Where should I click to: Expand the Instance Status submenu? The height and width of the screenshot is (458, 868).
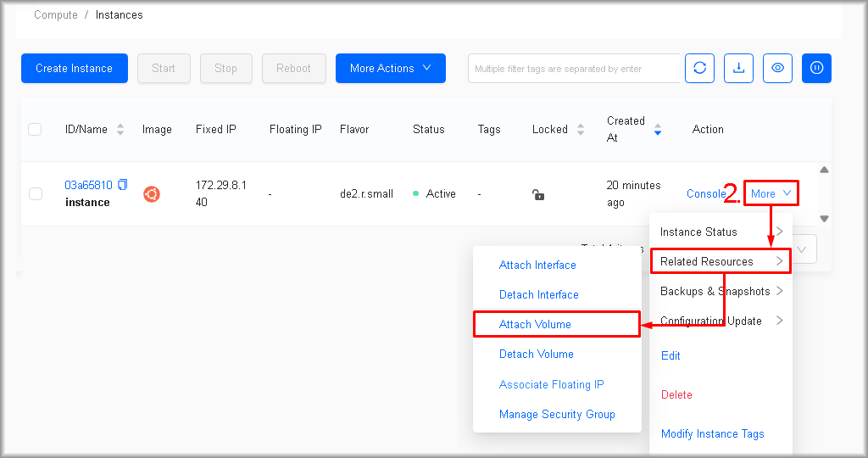(x=721, y=232)
